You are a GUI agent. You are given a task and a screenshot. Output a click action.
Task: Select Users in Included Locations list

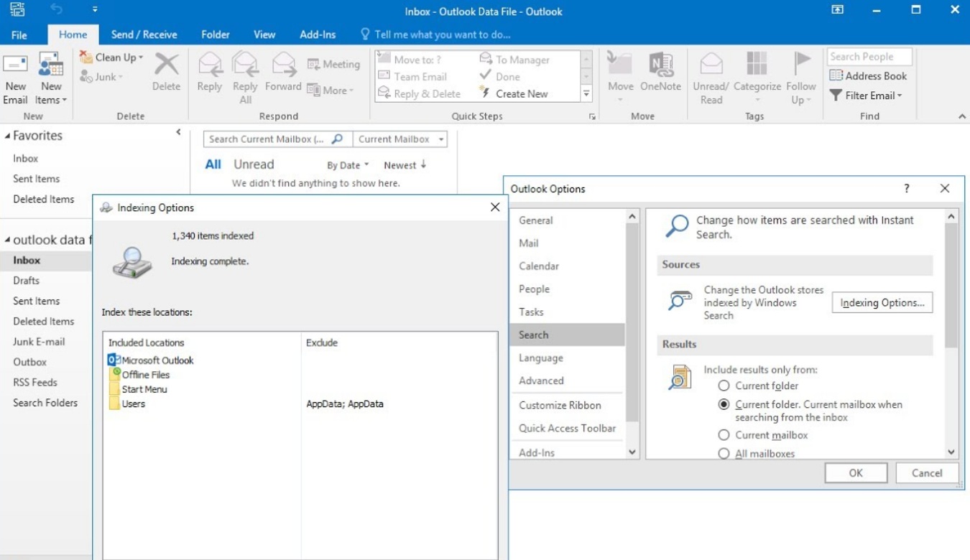pyautogui.click(x=127, y=403)
